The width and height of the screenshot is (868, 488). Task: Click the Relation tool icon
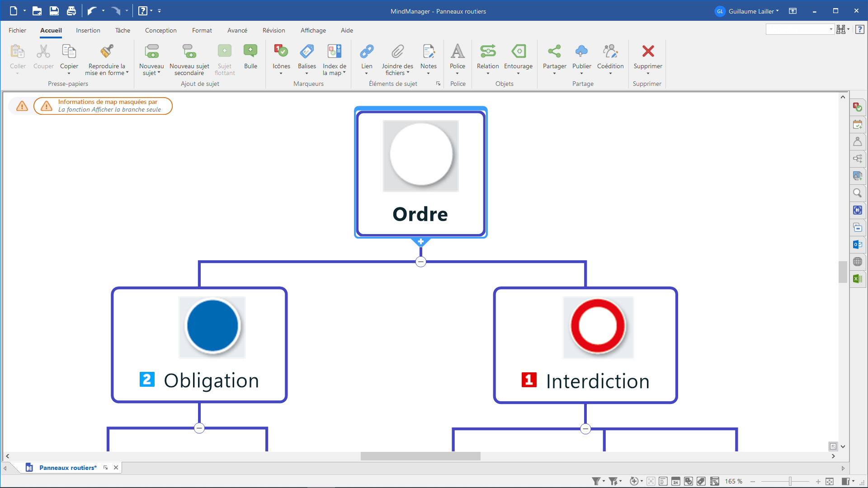488,52
